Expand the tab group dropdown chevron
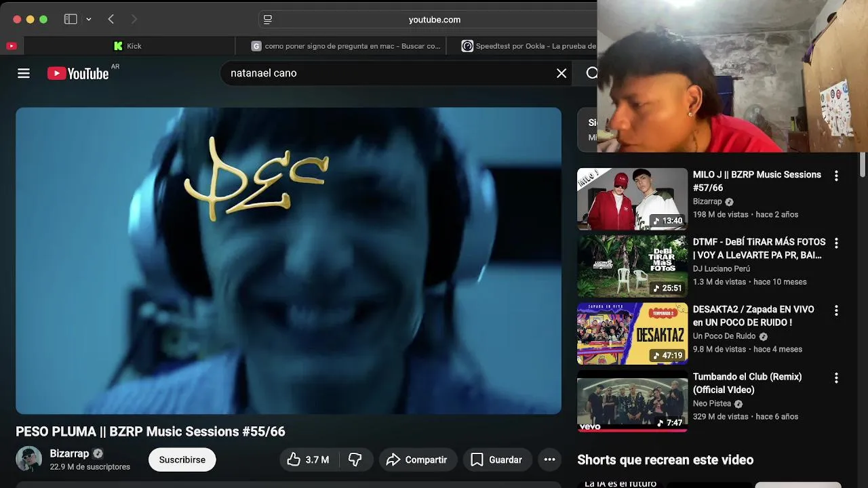This screenshot has height=488, width=868. (89, 20)
